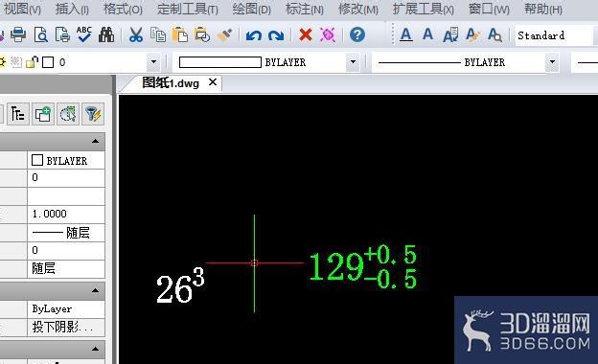Open the BYLAYER color dropdown
Screen dimensions: 598x364
(x=353, y=61)
